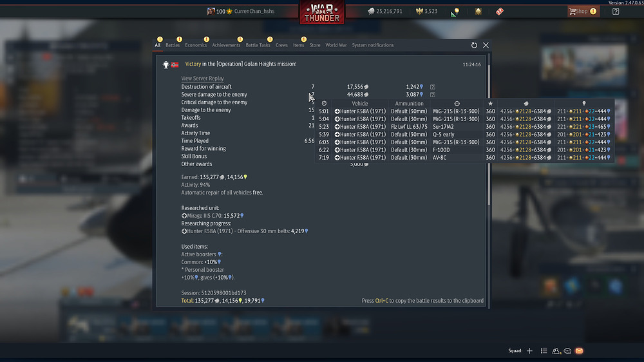
Task: Click the Awards row
Action: (x=248, y=126)
